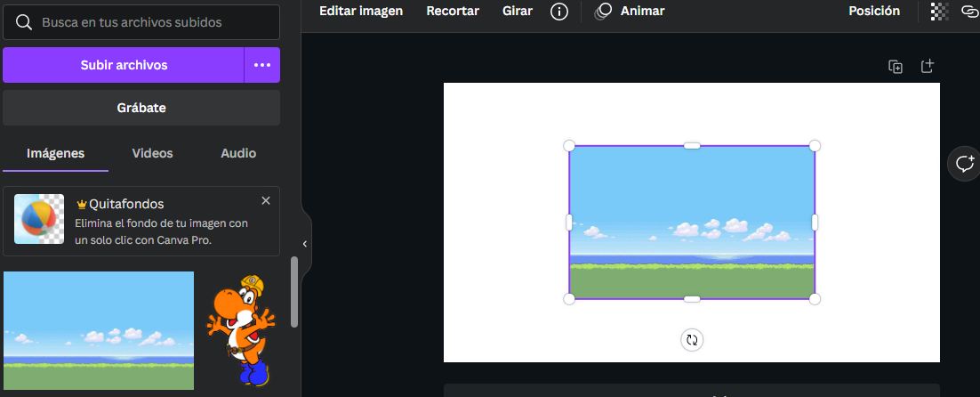980x397 pixels.
Task: Open the add comment bubble icon
Action: [x=965, y=164]
